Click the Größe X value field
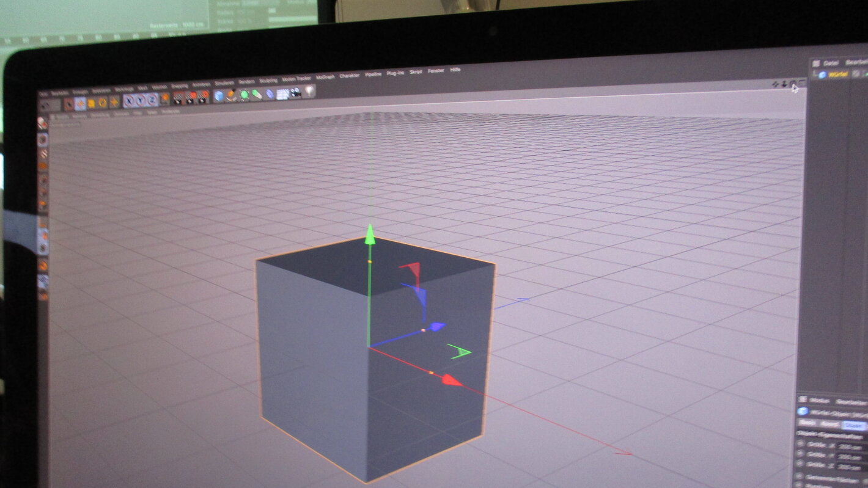The image size is (868, 488). pyautogui.click(x=851, y=447)
